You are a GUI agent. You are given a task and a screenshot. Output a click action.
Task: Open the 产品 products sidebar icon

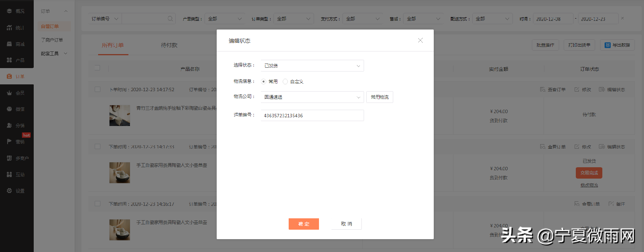(9, 60)
